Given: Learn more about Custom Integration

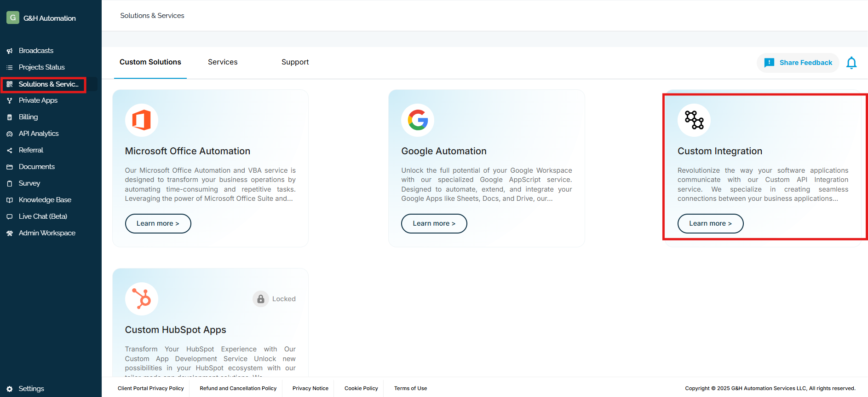Looking at the screenshot, I should [710, 223].
